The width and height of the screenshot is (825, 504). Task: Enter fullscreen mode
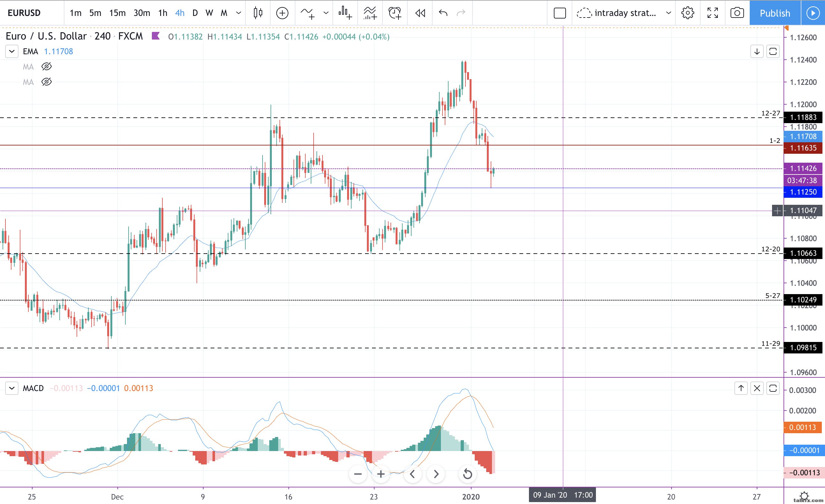pos(712,13)
